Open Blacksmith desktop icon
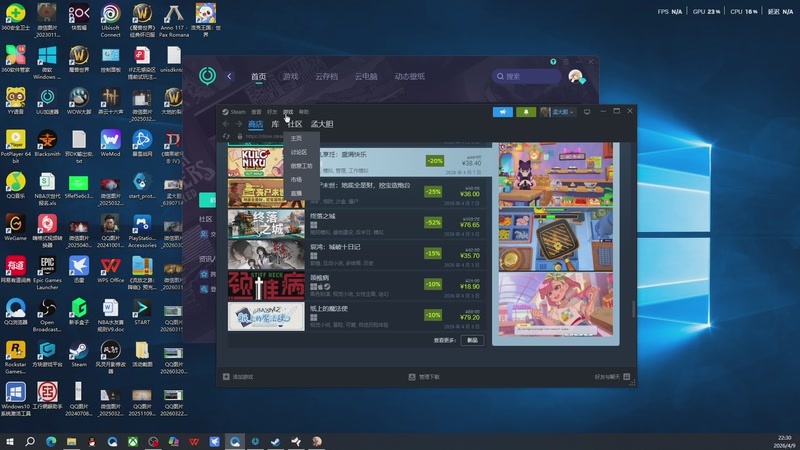Screen dimensions: 800x450 coord(47,143)
